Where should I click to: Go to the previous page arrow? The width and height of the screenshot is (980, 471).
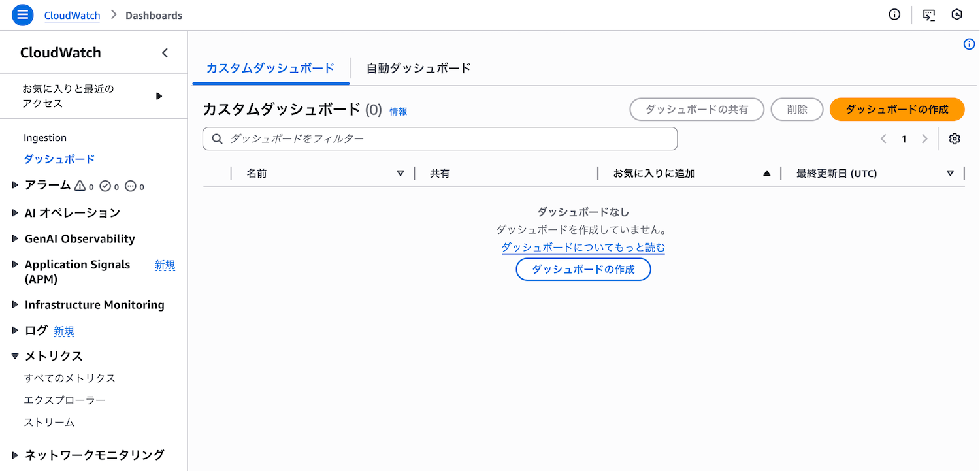[883, 138]
